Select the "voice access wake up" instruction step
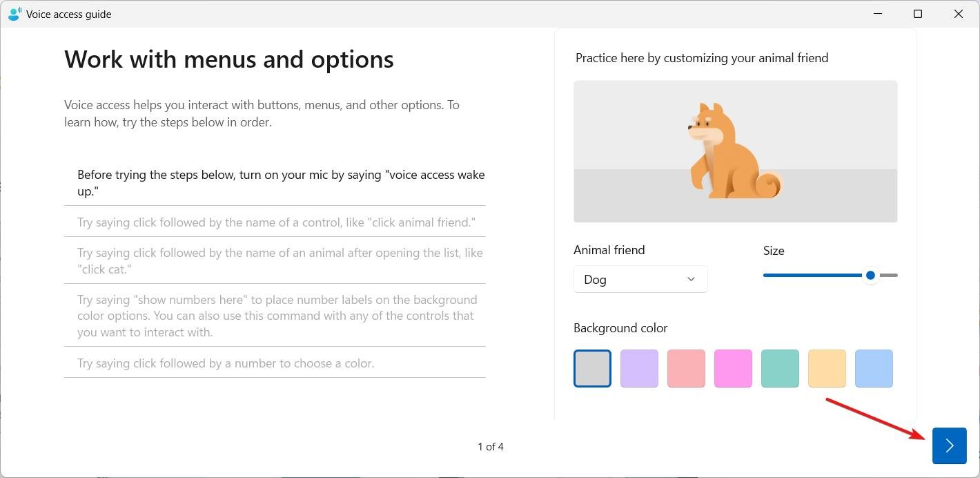 [275, 183]
